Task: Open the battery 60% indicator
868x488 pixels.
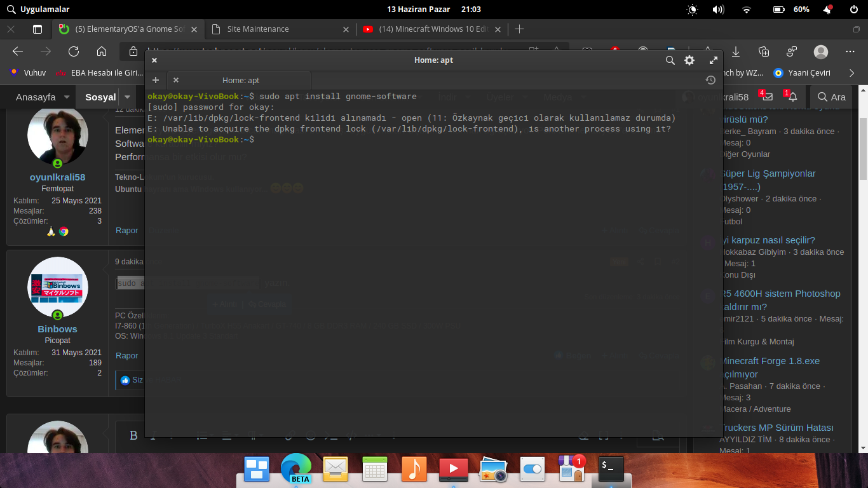Action: [791, 10]
